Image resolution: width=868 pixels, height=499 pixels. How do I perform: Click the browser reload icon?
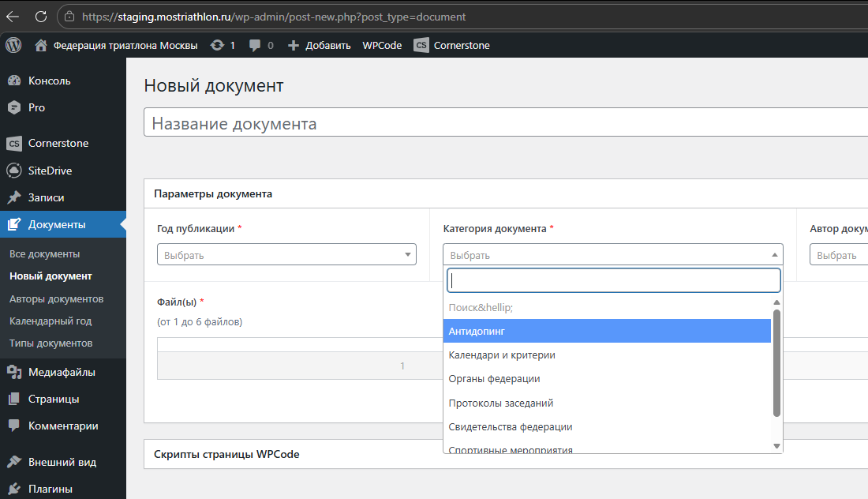point(41,16)
